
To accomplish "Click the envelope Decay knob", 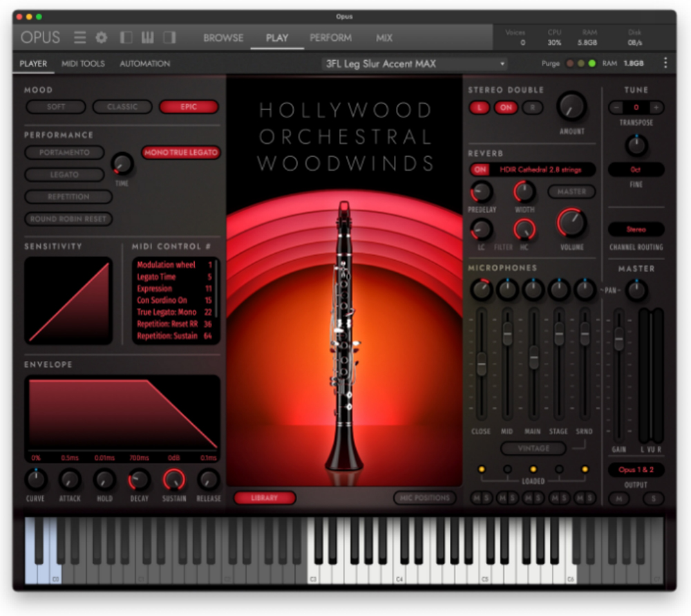I will (139, 480).
